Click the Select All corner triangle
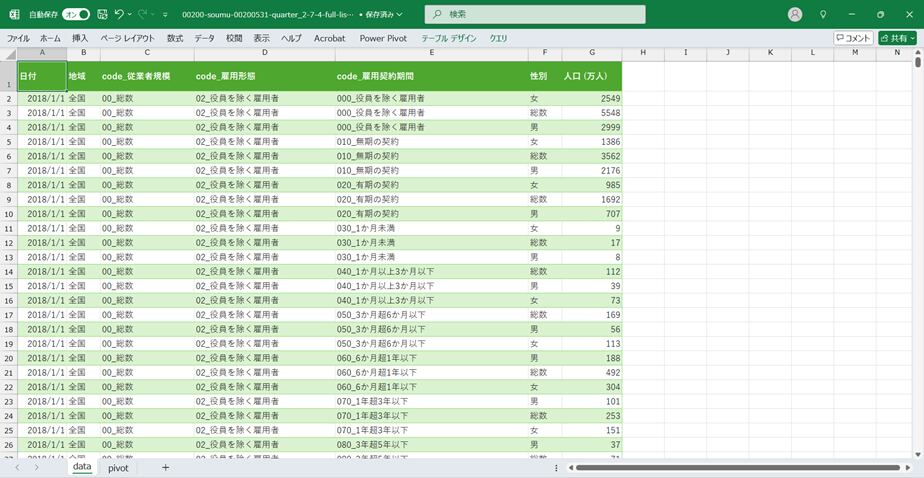Image resolution: width=924 pixels, height=478 pixels. [x=11, y=53]
